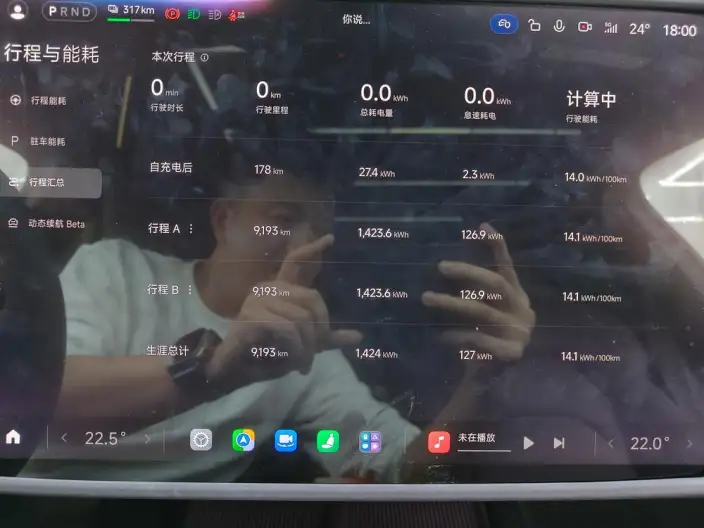The image size is (704, 528).
Task: Select the 生涯总计 row label
Action: 167,351
